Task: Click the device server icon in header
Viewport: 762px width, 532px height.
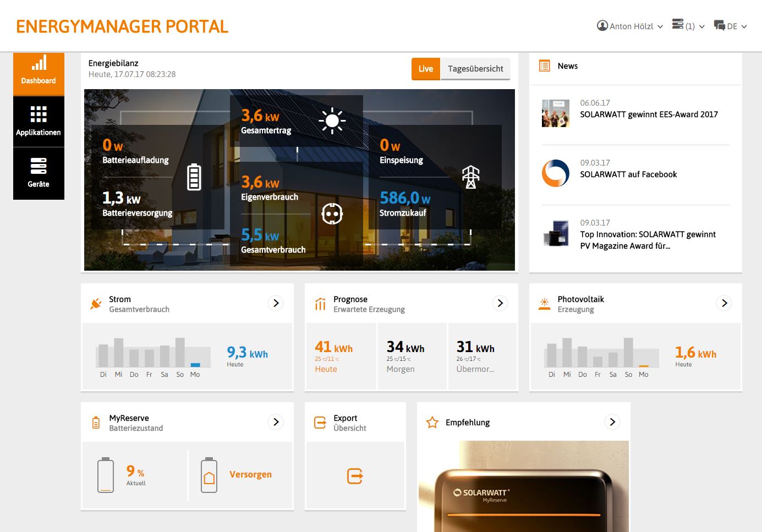Action: [678, 24]
